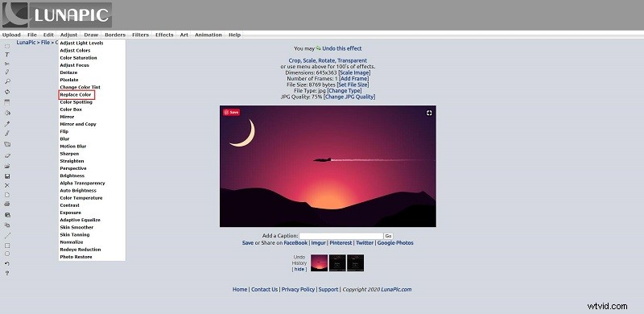Select the Text tool in the sidebar

[x=7, y=55]
